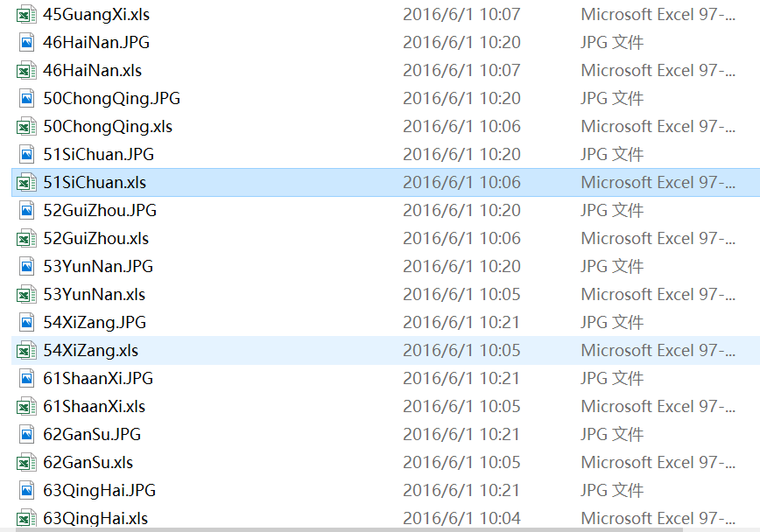This screenshot has width=760, height=532.
Task: Click the image icon beside 62GanSu.JPG
Action: pos(25,435)
